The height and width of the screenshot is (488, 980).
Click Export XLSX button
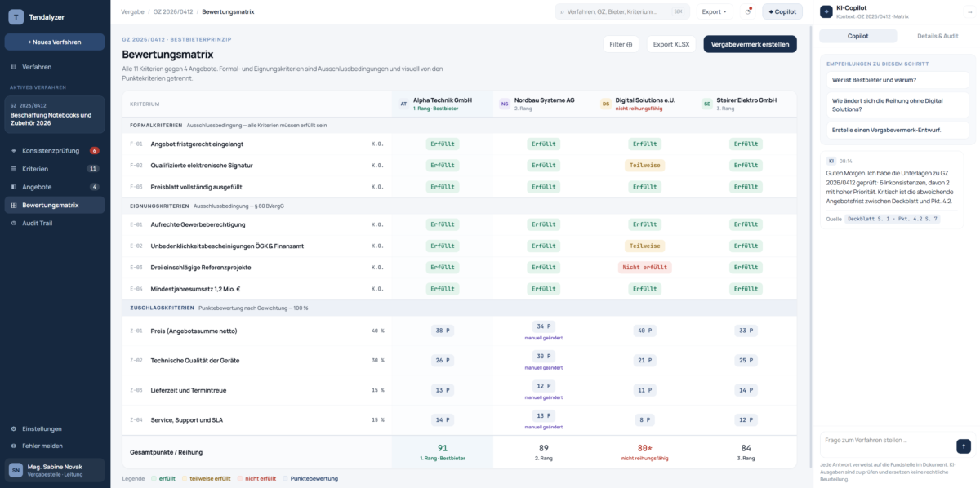(x=671, y=44)
